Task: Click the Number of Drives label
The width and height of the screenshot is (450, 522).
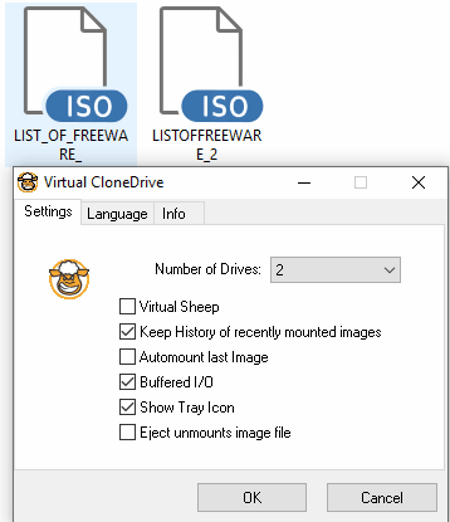Action: point(208,269)
